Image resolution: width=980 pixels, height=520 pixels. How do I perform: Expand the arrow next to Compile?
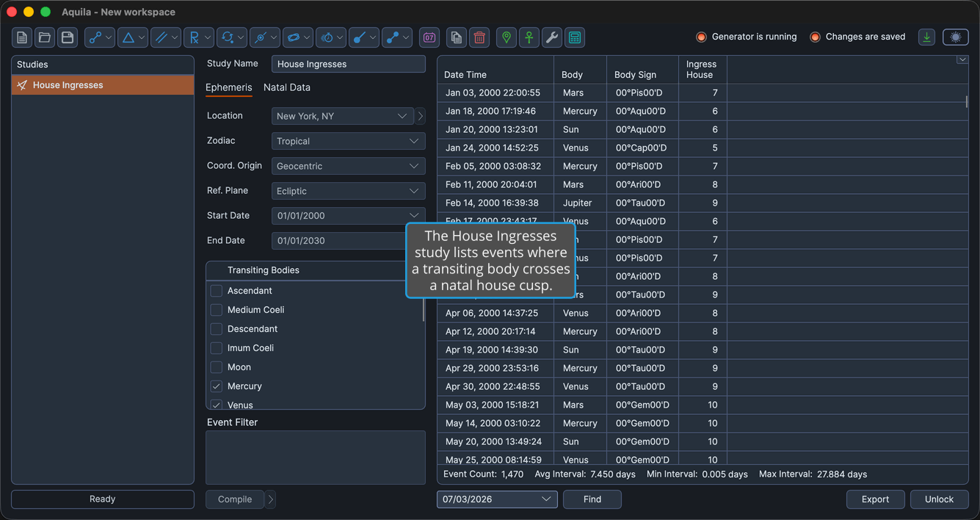pos(271,499)
